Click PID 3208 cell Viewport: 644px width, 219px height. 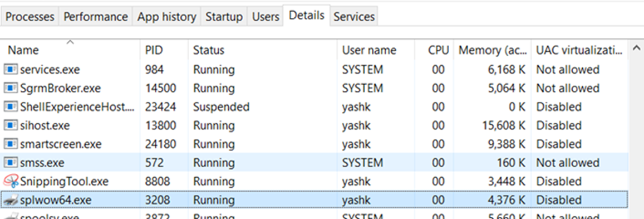(x=158, y=200)
